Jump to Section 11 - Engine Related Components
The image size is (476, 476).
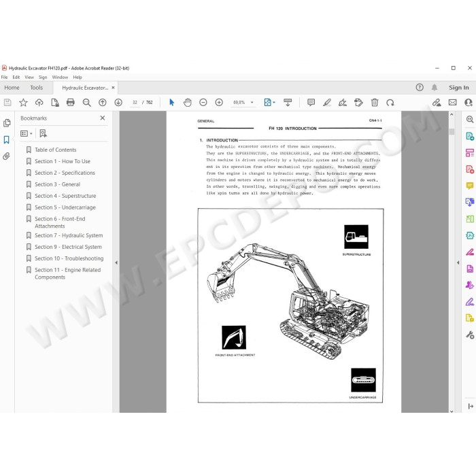(x=67, y=273)
